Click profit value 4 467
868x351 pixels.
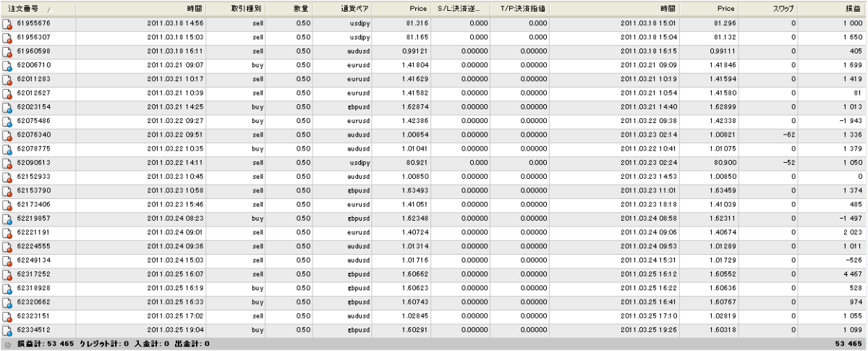(x=854, y=274)
